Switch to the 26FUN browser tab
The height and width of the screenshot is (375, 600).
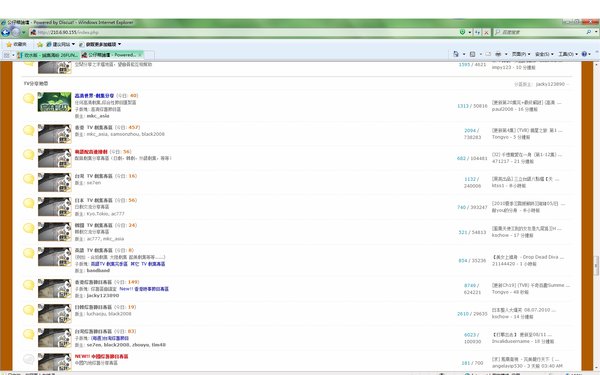click(48, 55)
